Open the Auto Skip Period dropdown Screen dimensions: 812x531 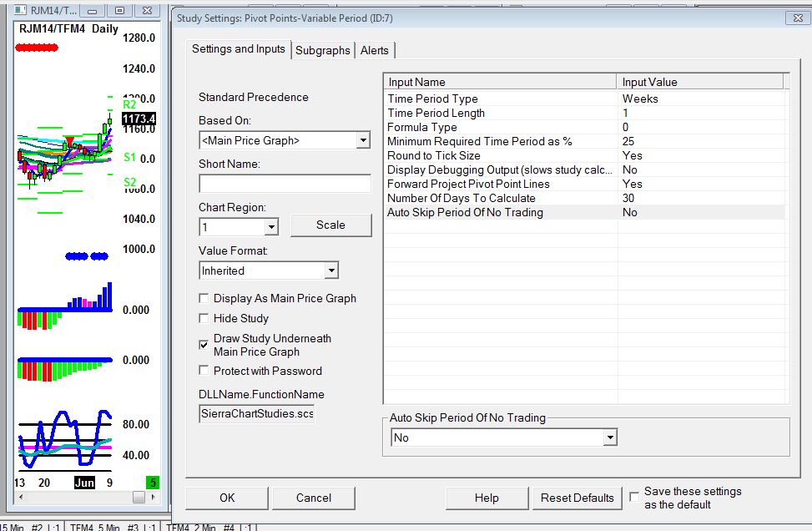(610, 437)
